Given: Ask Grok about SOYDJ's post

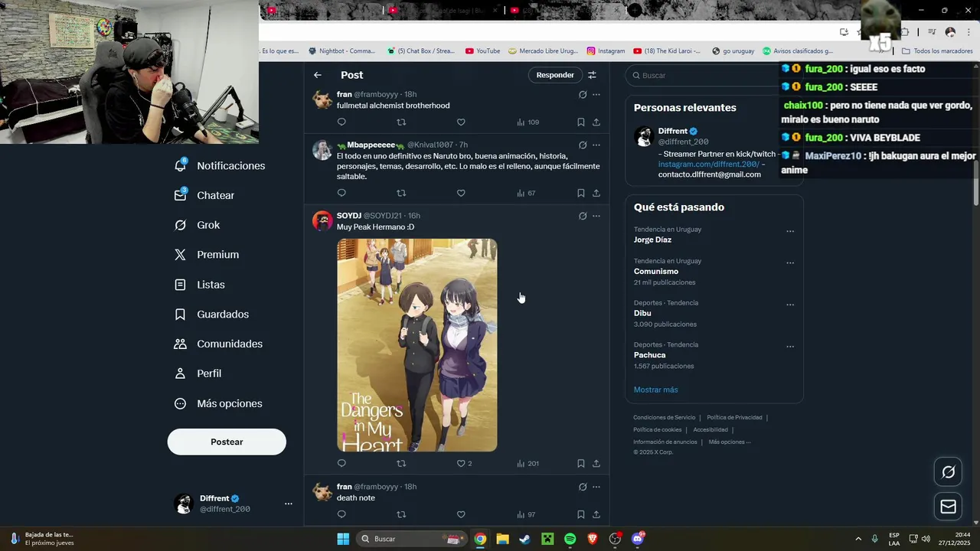Looking at the screenshot, I should [583, 216].
